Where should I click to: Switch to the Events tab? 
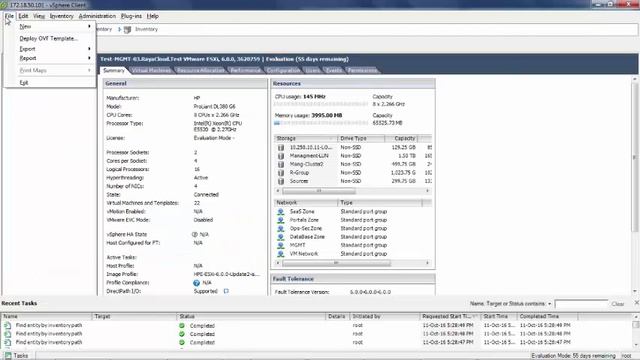point(334,70)
